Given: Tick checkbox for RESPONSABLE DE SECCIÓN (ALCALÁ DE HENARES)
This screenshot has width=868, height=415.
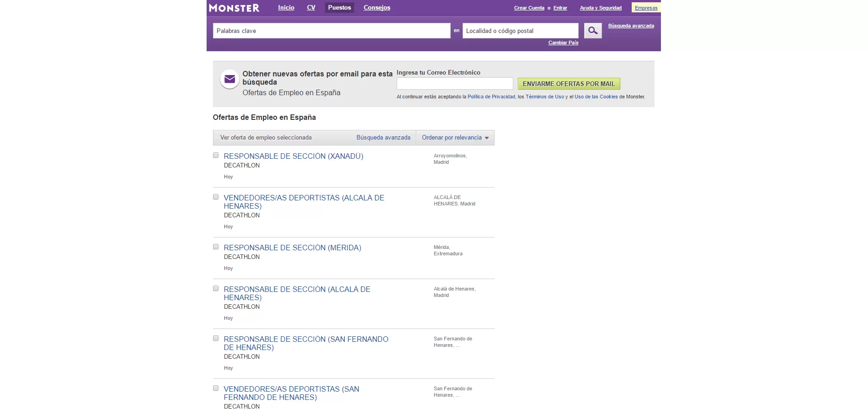Looking at the screenshot, I should click(216, 288).
